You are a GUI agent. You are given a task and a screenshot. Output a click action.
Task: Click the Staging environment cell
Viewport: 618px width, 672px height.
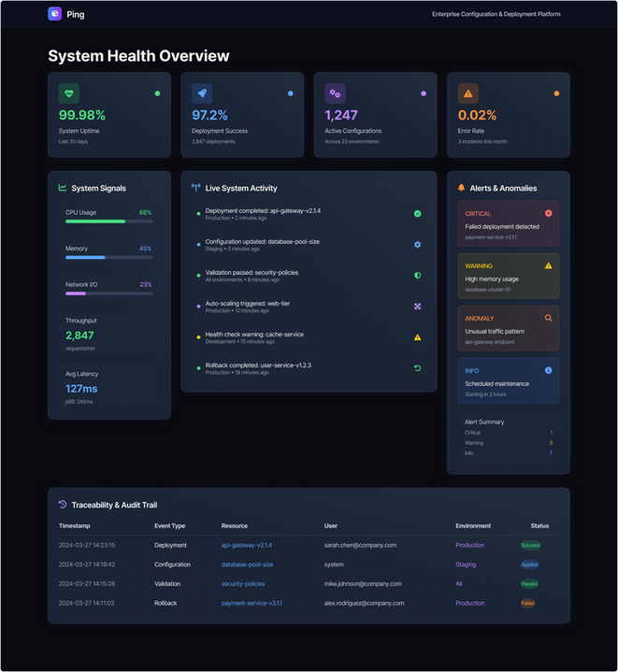click(466, 565)
